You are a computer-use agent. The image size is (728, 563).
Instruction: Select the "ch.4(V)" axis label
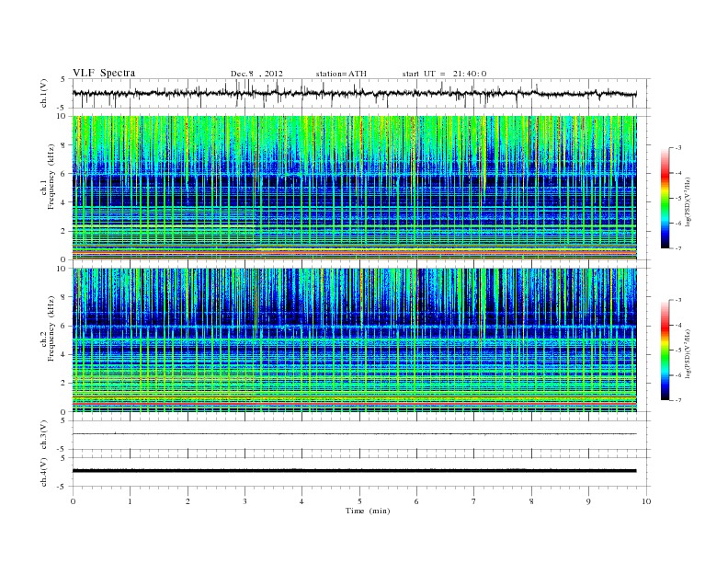43,472
